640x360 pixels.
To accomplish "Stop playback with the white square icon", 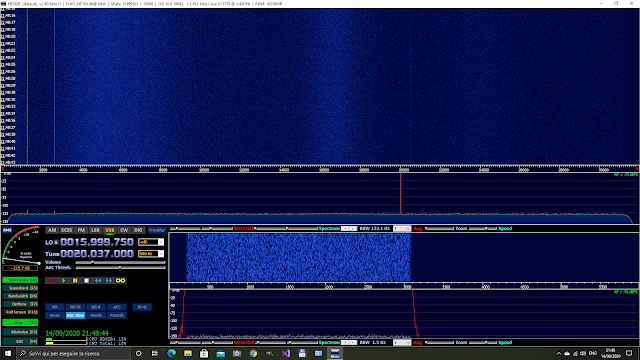I will point(87,280).
